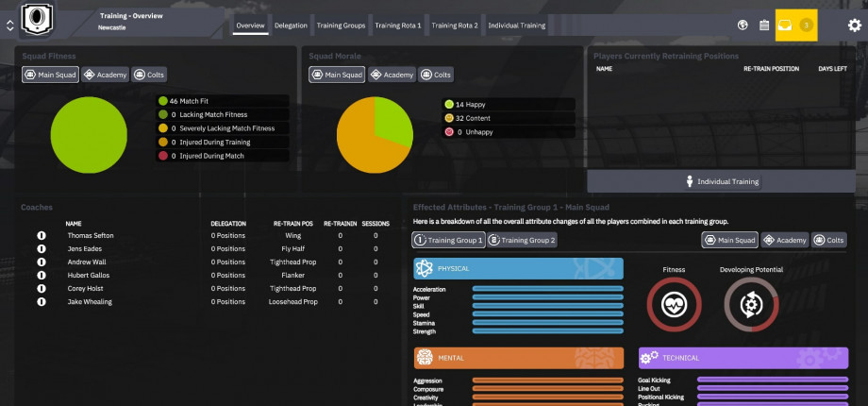Open the Training Groups tab
The image size is (868, 406).
click(341, 25)
